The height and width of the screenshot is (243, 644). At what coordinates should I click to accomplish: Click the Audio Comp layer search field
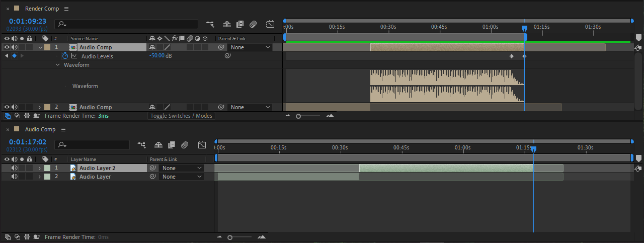tap(96, 145)
